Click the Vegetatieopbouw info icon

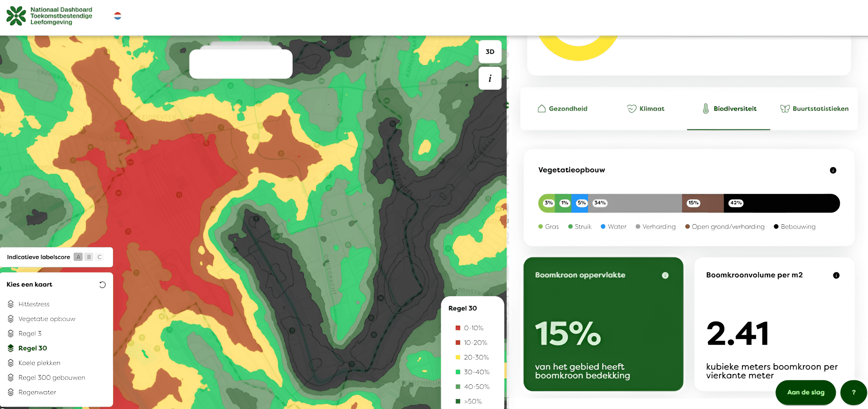click(x=833, y=170)
